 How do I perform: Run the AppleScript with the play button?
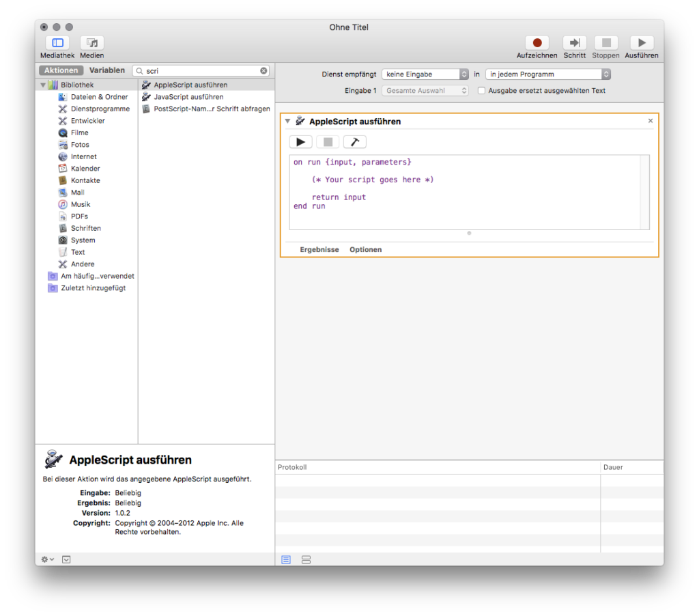[301, 142]
